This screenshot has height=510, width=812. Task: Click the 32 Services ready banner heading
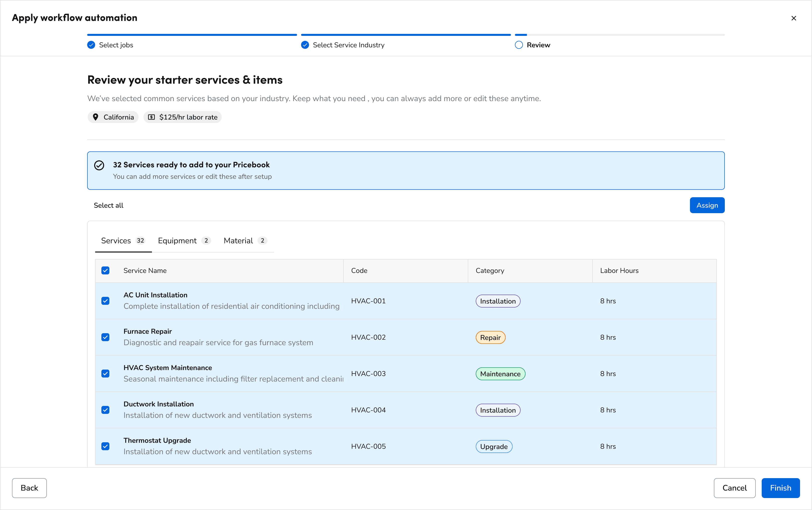click(x=191, y=165)
